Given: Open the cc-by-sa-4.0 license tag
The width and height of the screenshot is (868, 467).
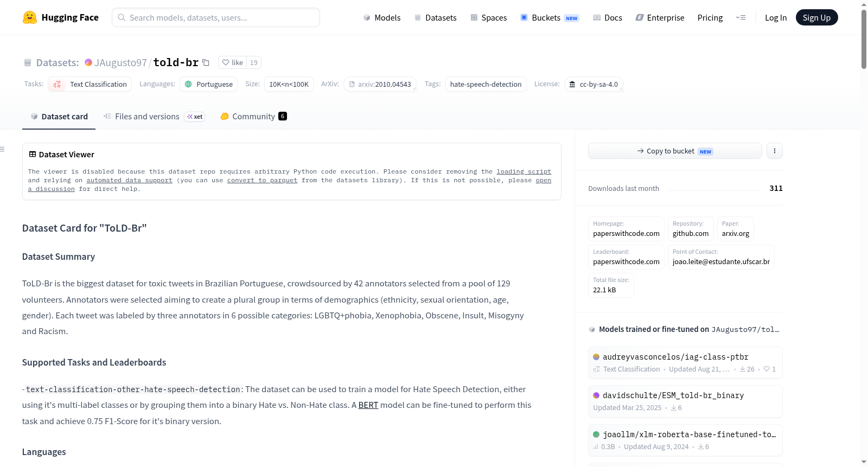Looking at the screenshot, I should tap(593, 84).
